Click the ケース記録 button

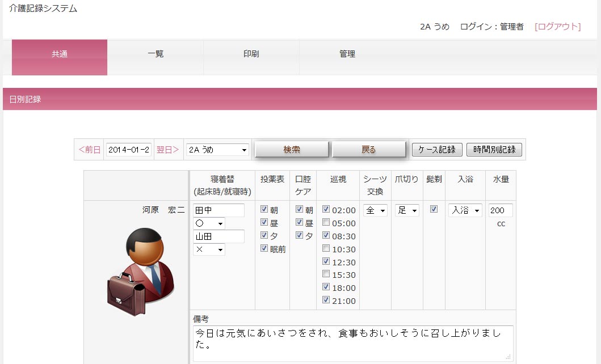click(437, 150)
